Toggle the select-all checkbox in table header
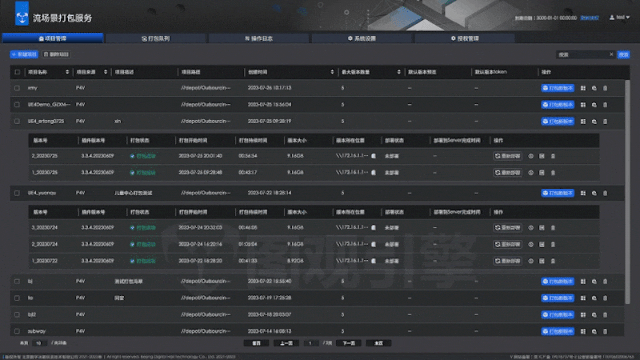The height and width of the screenshot is (360, 640). (x=17, y=72)
